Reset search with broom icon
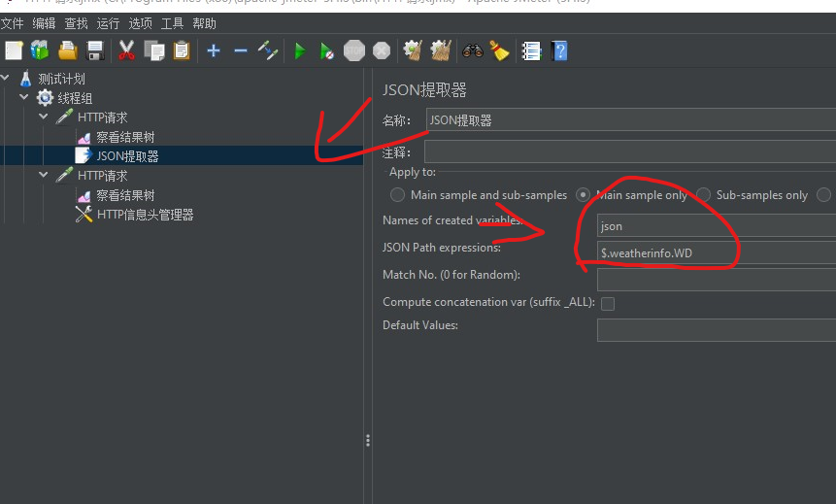The image size is (836, 504). (500, 51)
